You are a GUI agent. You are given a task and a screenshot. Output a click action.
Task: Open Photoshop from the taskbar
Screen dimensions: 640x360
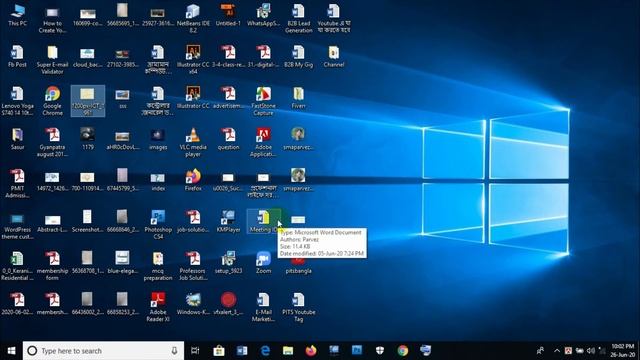pos(357,351)
